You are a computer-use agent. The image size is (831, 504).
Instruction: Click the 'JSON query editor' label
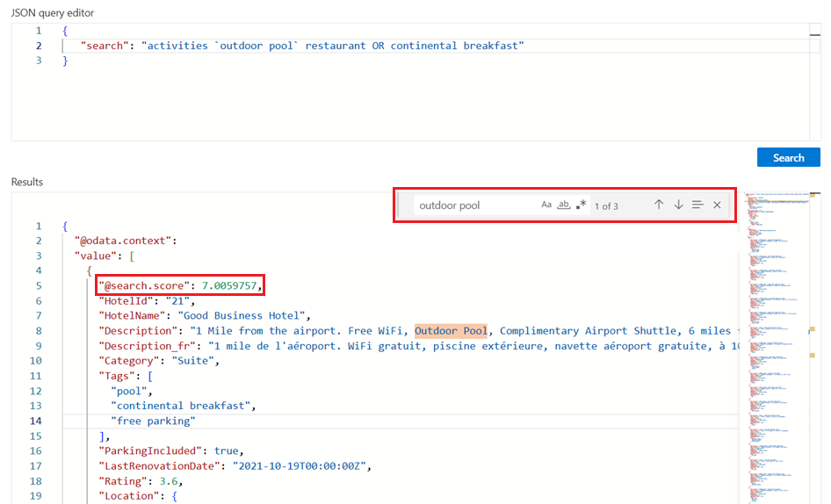click(53, 12)
